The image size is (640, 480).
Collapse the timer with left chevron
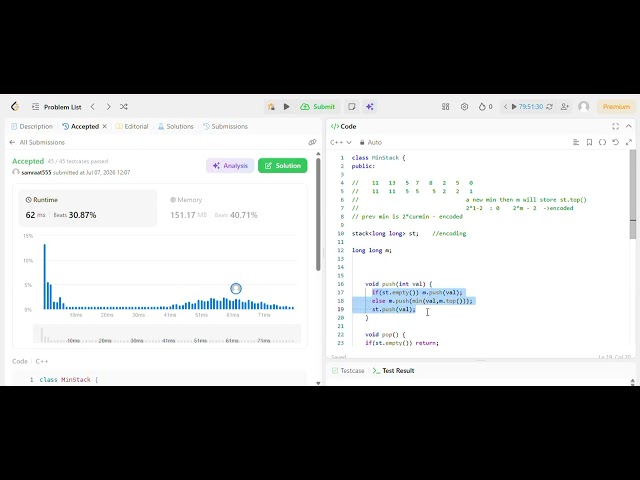[505, 107]
